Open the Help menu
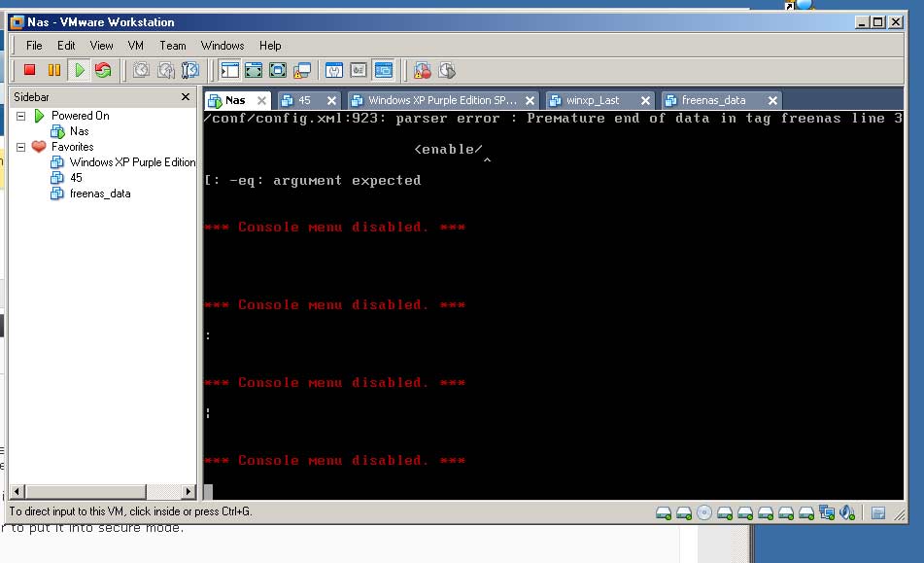This screenshot has width=924, height=563. (x=270, y=46)
